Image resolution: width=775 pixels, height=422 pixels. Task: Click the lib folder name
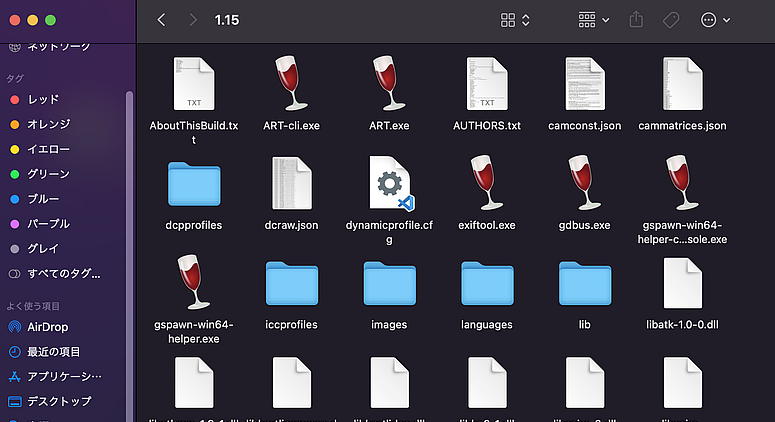point(585,325)
